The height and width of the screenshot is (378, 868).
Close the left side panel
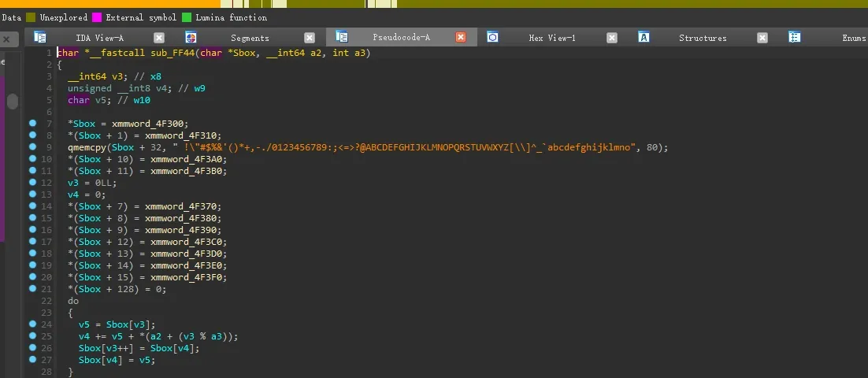pos(6,39)
